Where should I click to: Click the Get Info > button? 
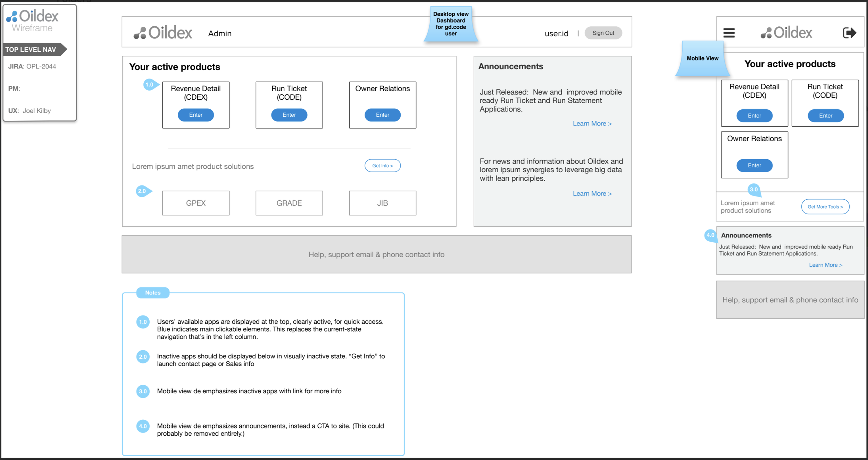(x=382, y=166)
